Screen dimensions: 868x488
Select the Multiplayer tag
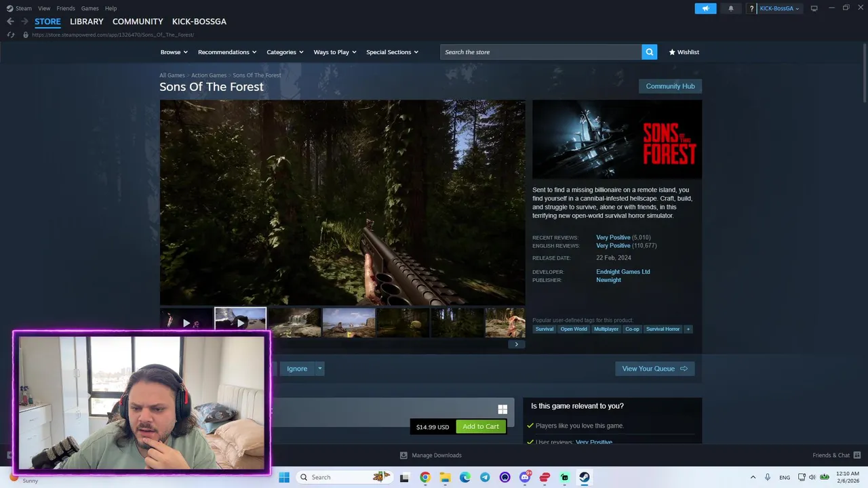[x=606, y=329]
